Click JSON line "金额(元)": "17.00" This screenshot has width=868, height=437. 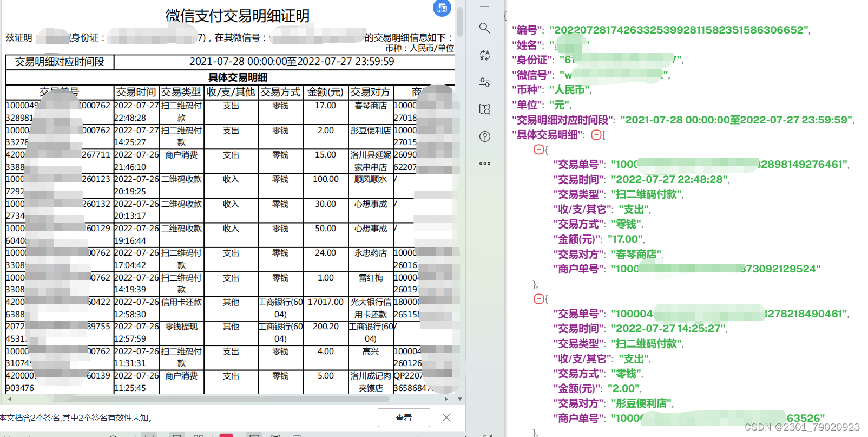pos(599,239)
